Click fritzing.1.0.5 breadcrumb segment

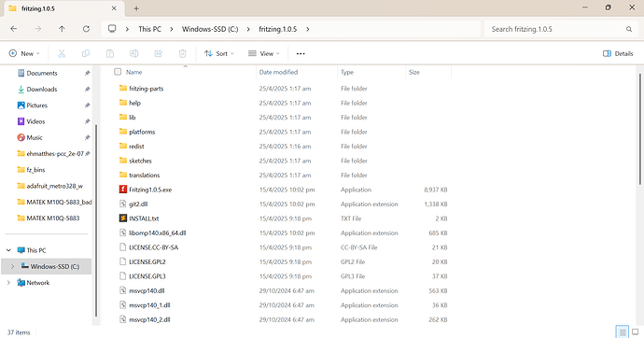coord(277,29)
